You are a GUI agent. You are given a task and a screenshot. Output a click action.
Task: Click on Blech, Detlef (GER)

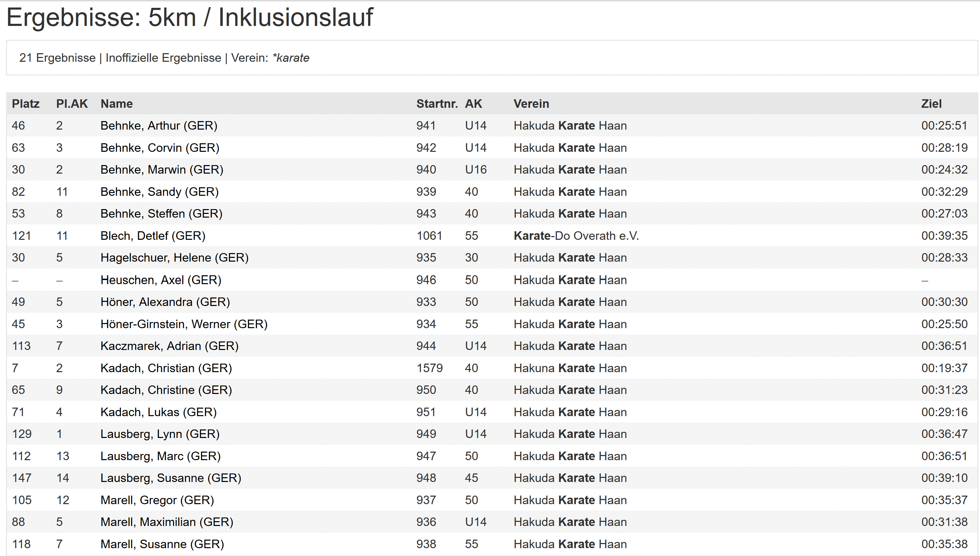(153, 236)
